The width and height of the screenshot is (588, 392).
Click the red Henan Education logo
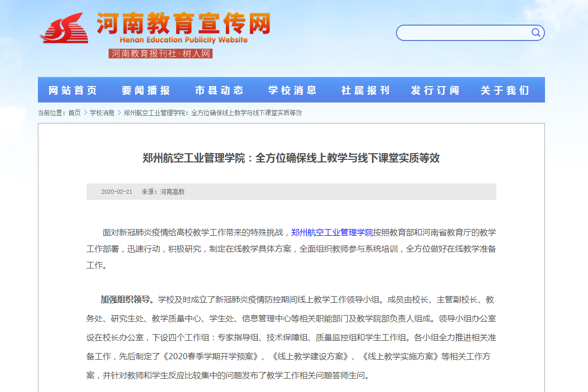pos(65,28)
